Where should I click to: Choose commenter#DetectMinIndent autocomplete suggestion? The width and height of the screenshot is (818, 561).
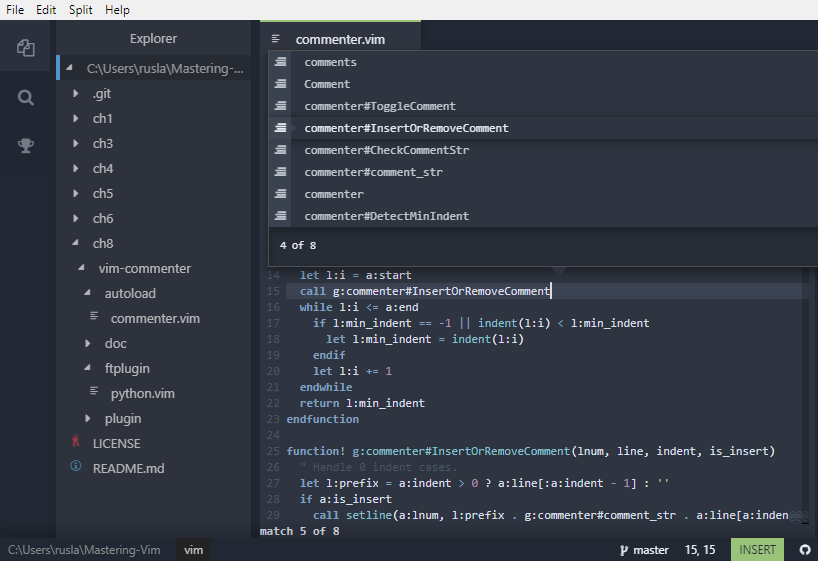pyautogui.click(x=386, y=216)
